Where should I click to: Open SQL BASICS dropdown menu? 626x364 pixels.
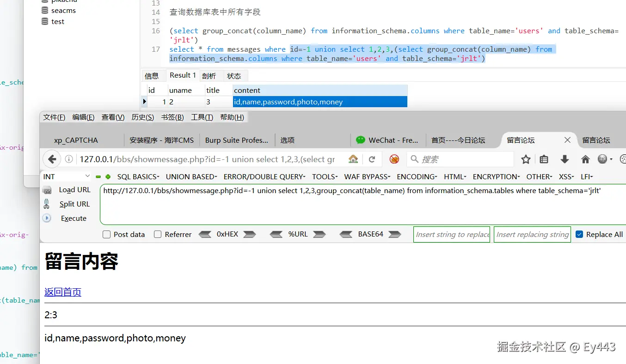click(x=138, y=176)
